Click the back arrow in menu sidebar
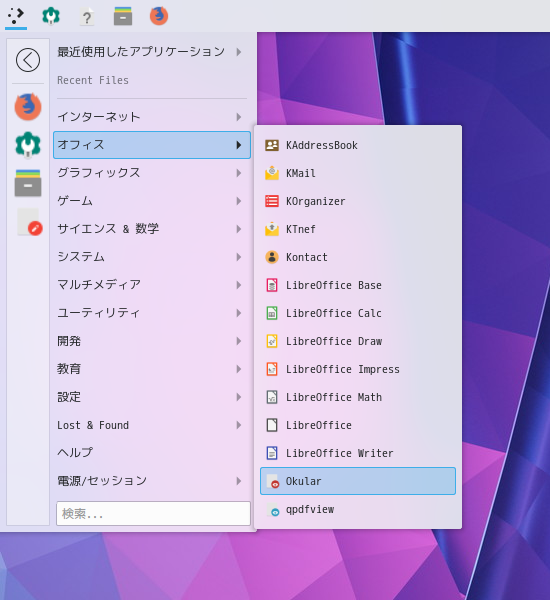The height and width of the screenshot is (600, 550). [28, 60]
